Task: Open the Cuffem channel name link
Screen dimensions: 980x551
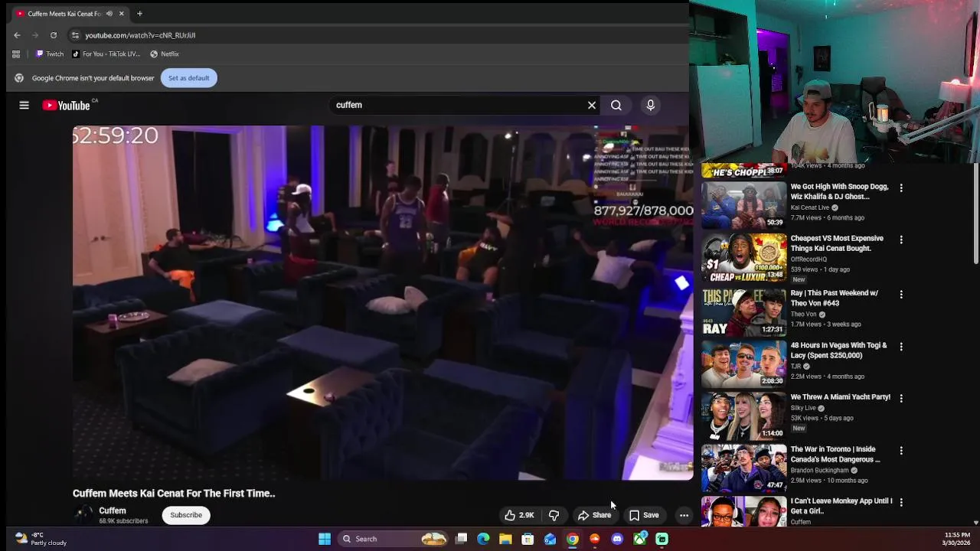Action: tap(113, 511)
